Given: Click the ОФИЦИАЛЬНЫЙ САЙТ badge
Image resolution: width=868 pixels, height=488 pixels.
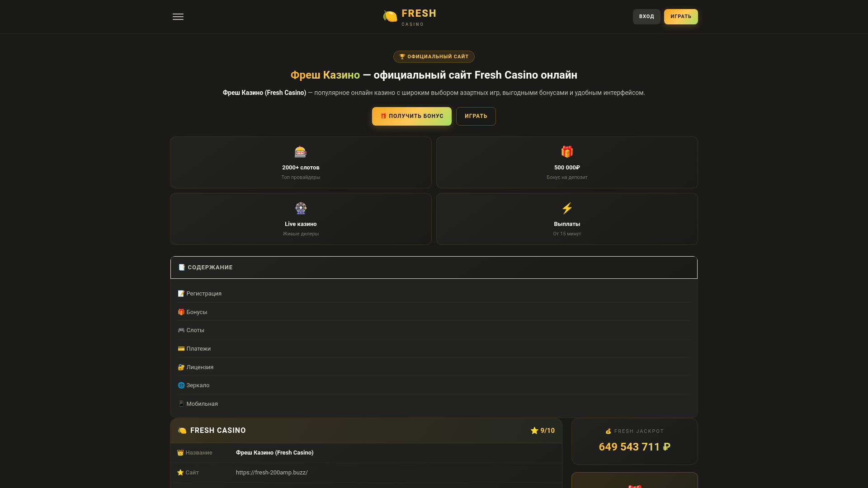Looking at the screenshot, I should [434, 57].
